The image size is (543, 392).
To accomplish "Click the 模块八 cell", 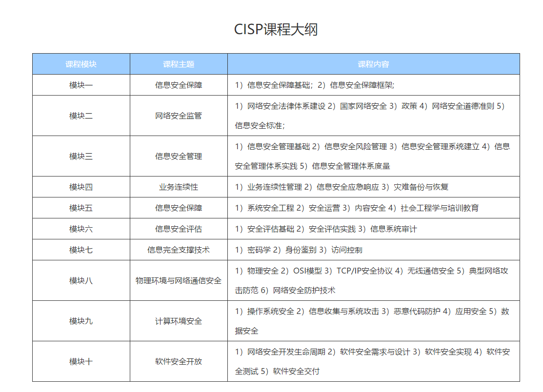I will click(81, 280).
